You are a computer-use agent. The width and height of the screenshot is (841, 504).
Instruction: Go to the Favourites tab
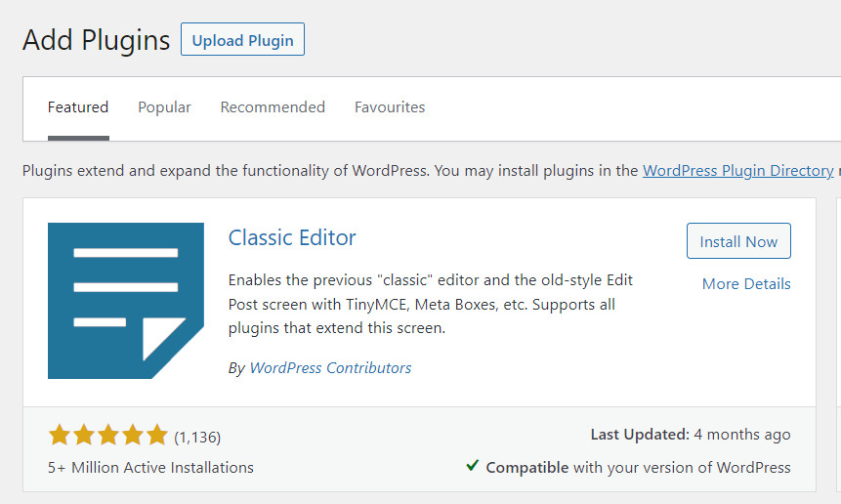pos(390,107)
